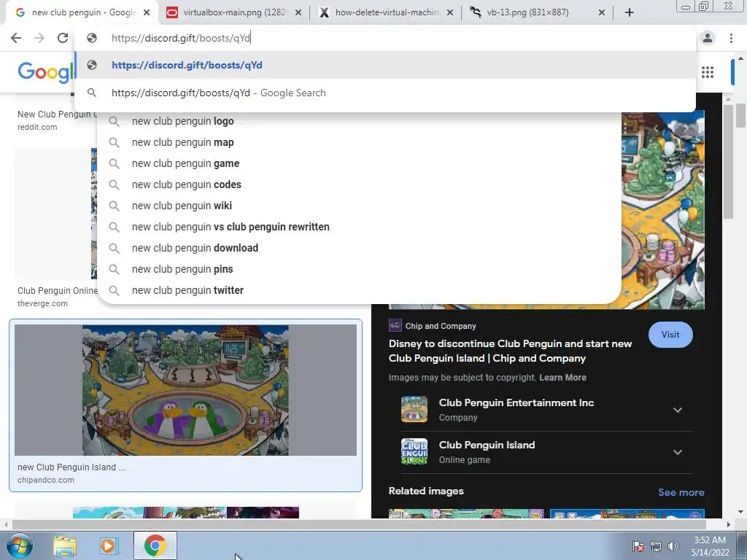Click the large Club Penguin preview image

coord(662,210)
